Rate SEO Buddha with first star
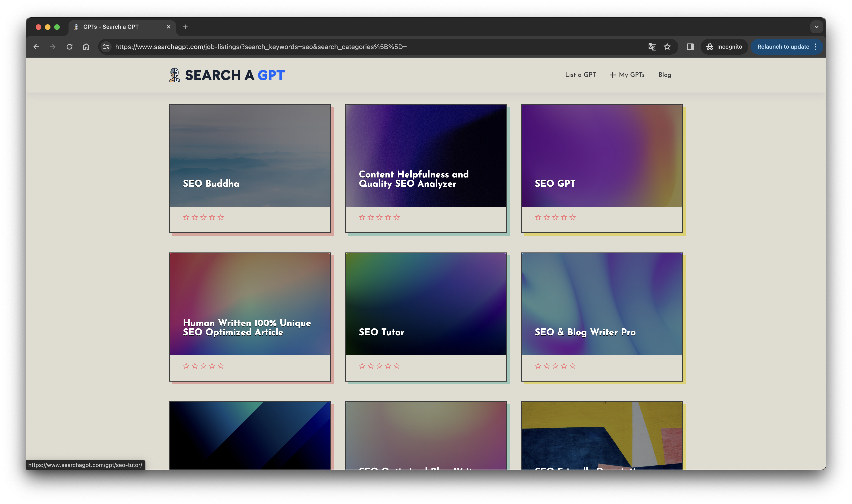 pyautogui.click(x=186, y=217)
